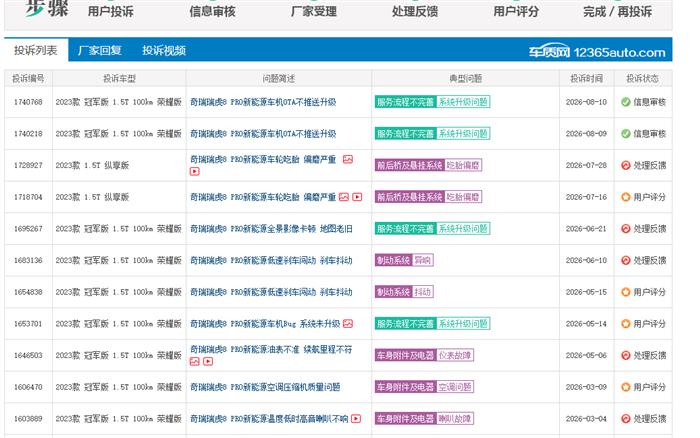Click complaint number 1654838

click(28, 292)
